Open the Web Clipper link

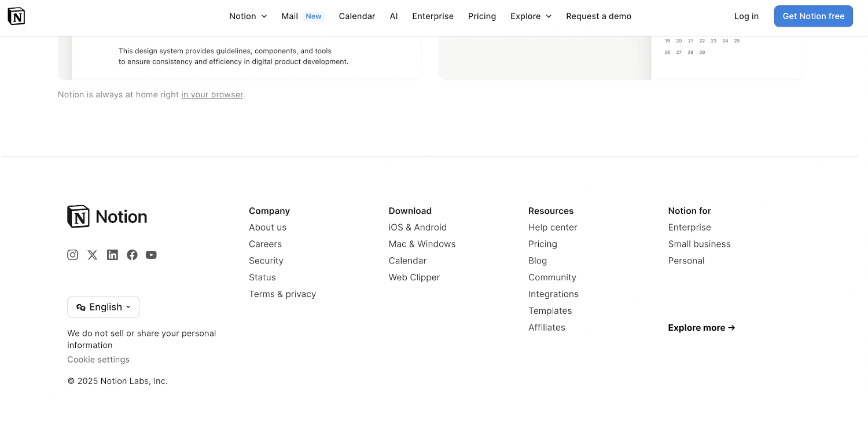coord(414,277)
